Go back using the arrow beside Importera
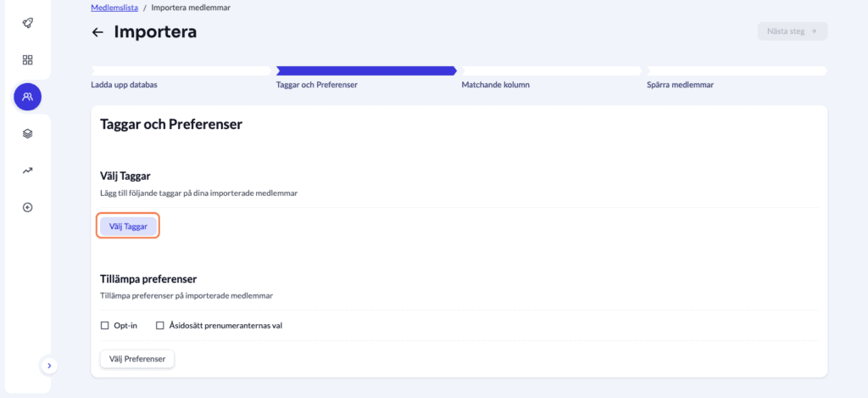The height and width of the screenshot is (398, 868). [97, 32]
